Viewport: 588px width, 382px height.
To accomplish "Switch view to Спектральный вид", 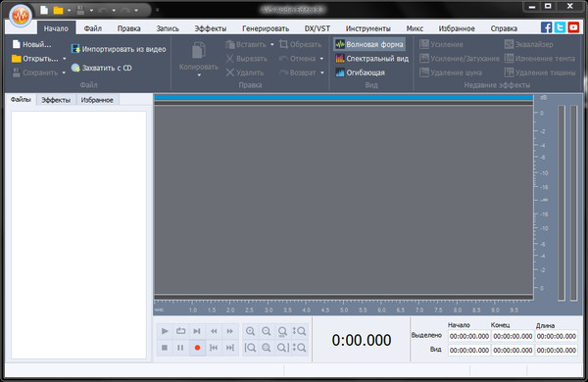I will 372,59.
